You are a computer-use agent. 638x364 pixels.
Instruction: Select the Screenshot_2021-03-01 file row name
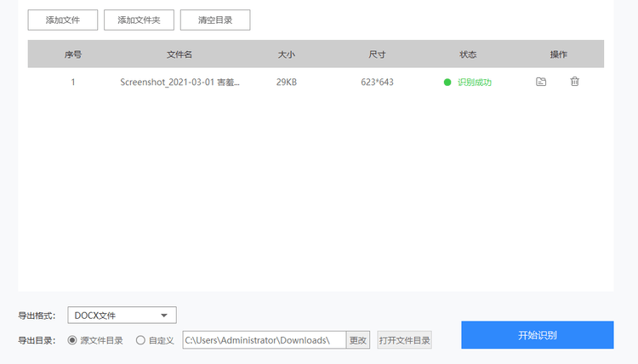(179, 82)
